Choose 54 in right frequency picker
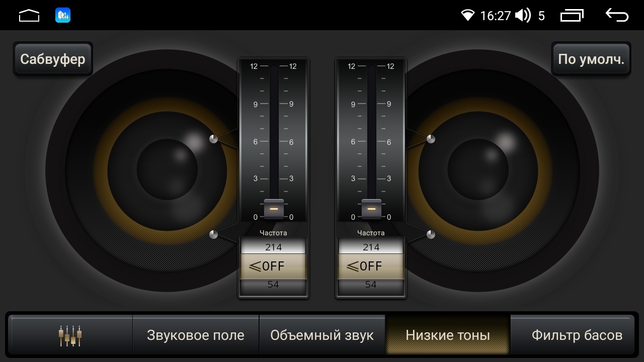Viewport: 644px width, 362px height. pos(371,285)
